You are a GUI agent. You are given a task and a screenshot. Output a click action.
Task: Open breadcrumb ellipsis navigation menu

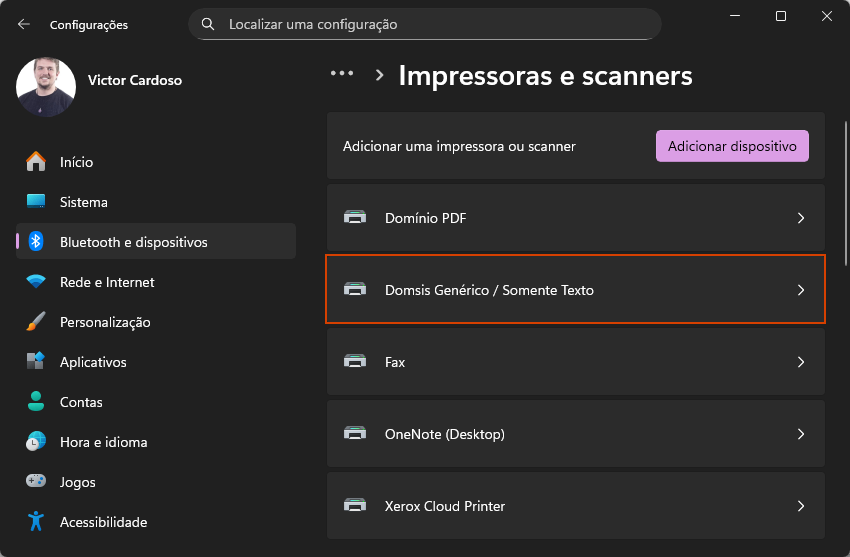point(342,74)
